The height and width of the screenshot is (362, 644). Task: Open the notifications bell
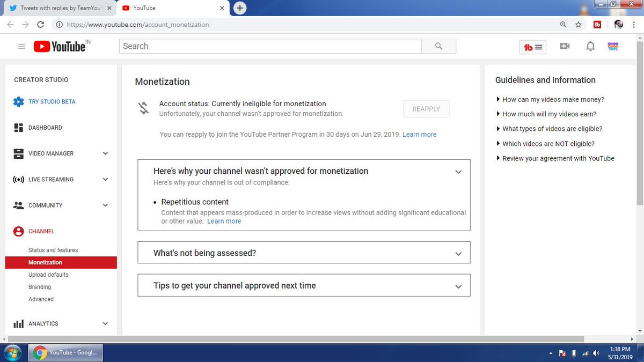tap(590, 46)
